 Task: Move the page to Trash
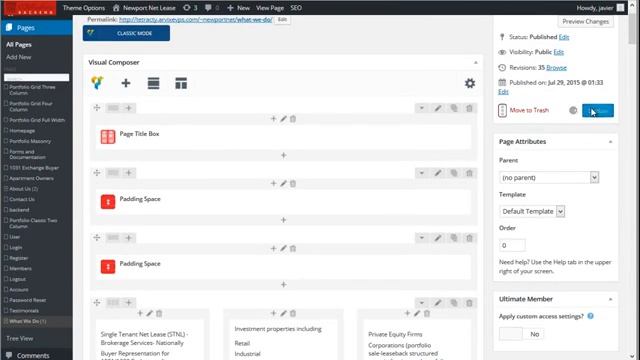click(x=529, y=110)
